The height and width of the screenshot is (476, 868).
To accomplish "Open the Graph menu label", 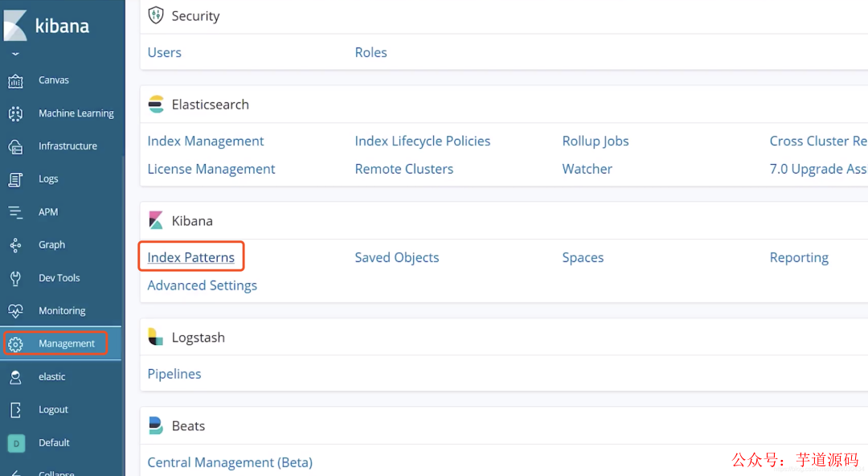I will click(51, 245).
